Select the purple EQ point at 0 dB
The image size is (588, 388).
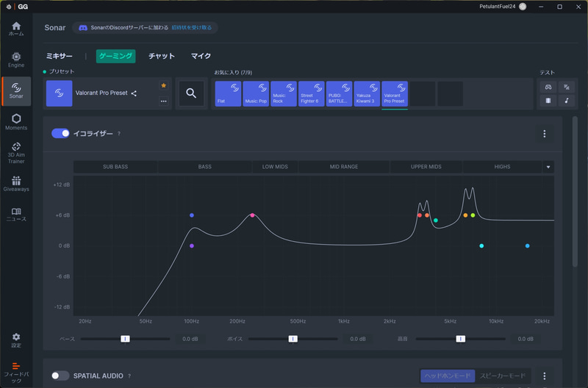click(192, 246)
